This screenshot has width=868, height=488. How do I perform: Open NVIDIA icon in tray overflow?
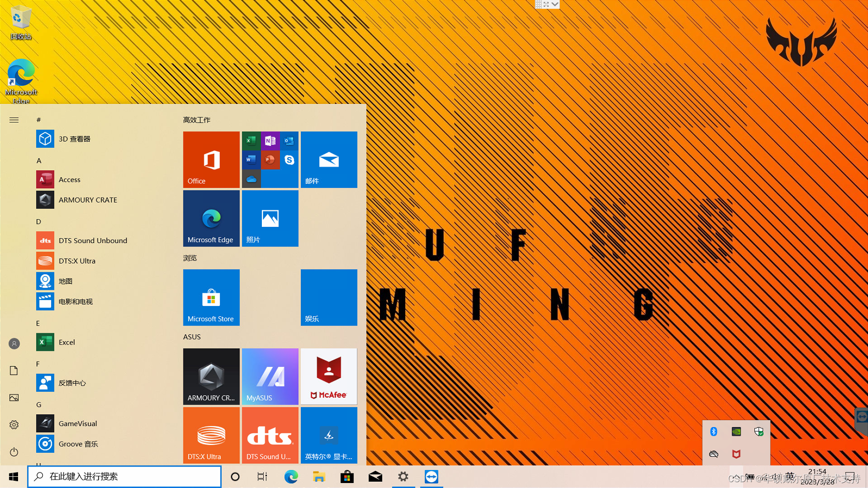point(736,431)
